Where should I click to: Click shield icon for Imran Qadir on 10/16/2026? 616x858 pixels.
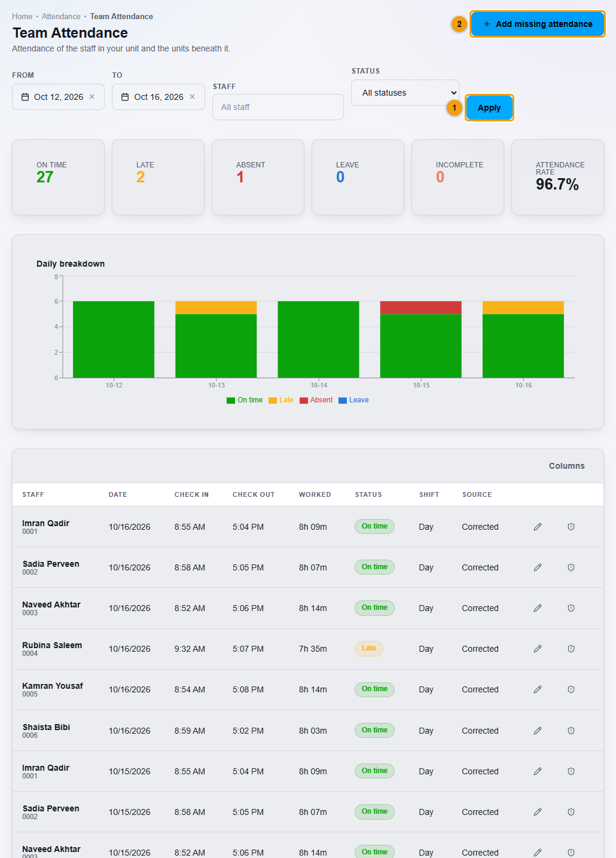click(x=571, y=527)
